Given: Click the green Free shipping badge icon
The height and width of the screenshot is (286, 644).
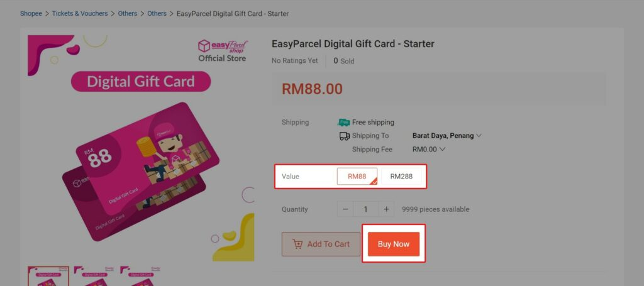Looking at the screenshot, I should [x=344, y=123].
